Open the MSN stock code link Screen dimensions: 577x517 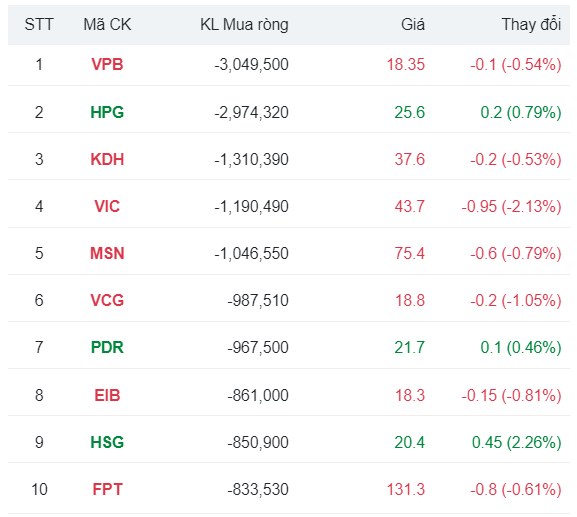[107, 254]
